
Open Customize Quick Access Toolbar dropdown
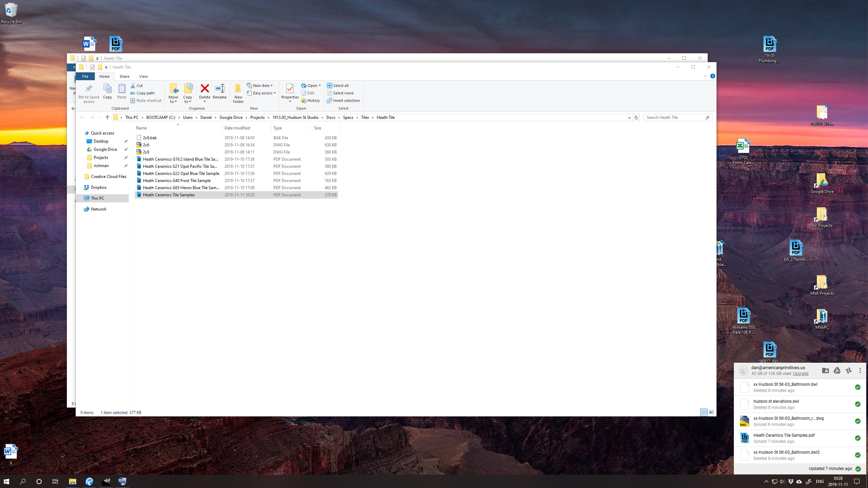(x=106, y=67)
